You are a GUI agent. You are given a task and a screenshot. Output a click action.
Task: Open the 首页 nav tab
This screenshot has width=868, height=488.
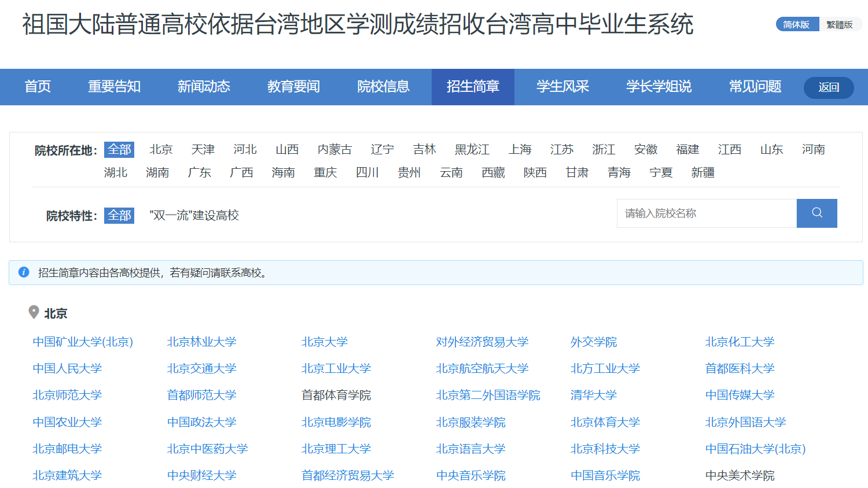[x=38, y=87]
